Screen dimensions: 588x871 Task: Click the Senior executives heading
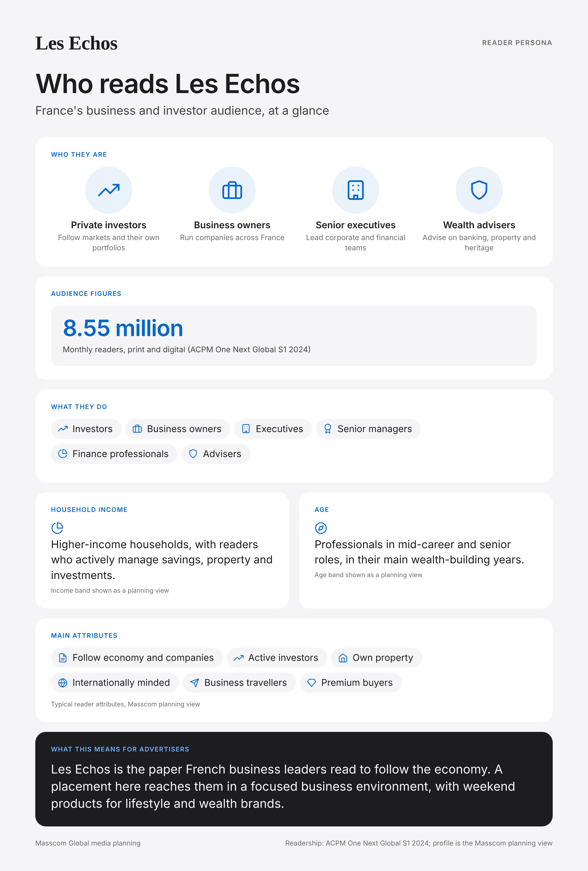click(x=356, y=225)
